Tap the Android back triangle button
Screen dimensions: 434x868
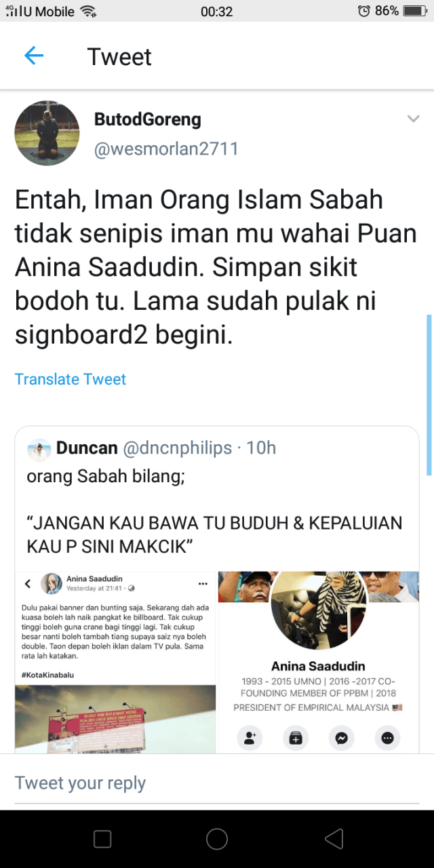[334, 839]
